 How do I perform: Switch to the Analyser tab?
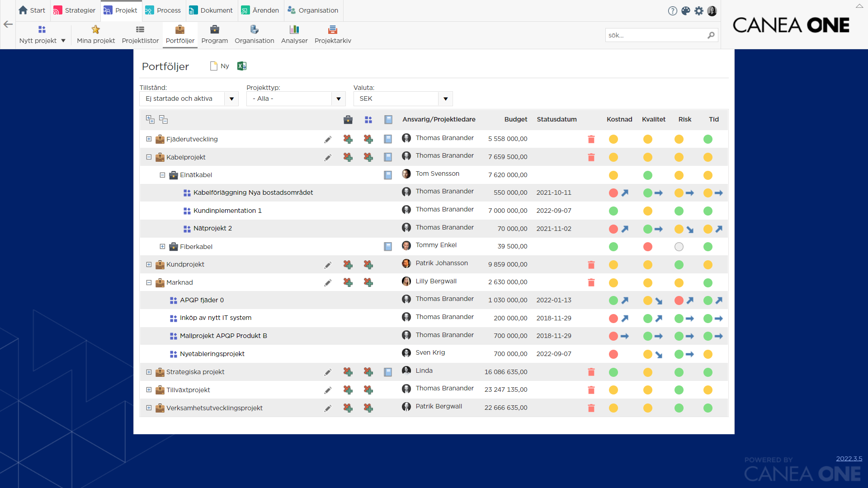point(294,35)
